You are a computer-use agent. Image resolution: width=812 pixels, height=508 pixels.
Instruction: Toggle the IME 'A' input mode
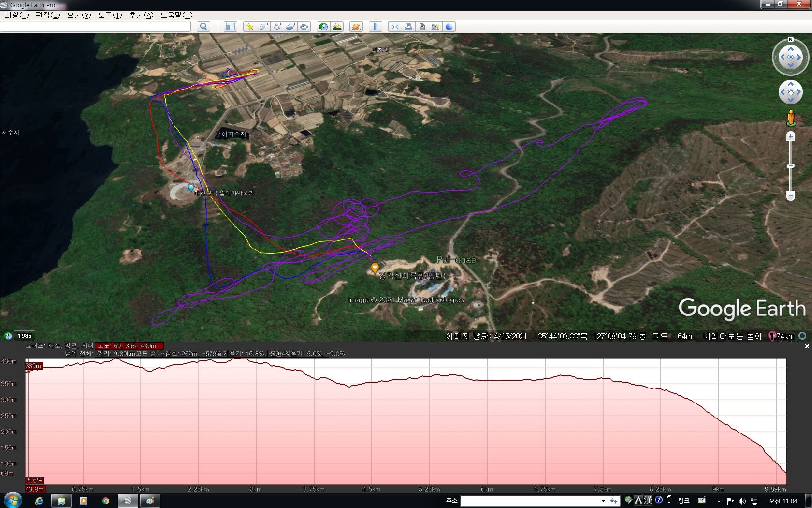coord(638,500)
